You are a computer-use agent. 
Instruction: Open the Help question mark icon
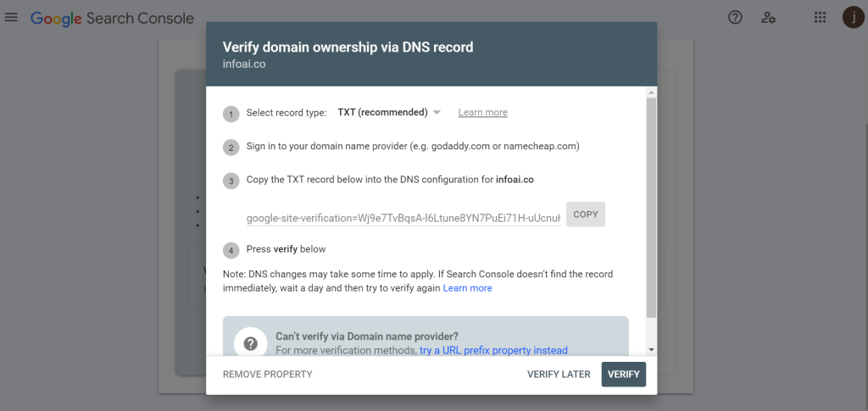pyautogui.click(x=735, y=18)
